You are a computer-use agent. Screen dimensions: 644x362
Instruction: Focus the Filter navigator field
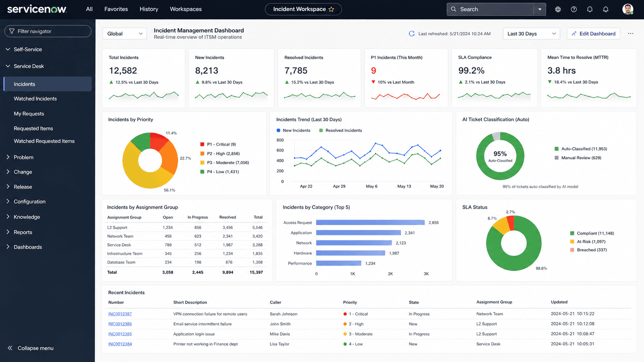(48, 31)
